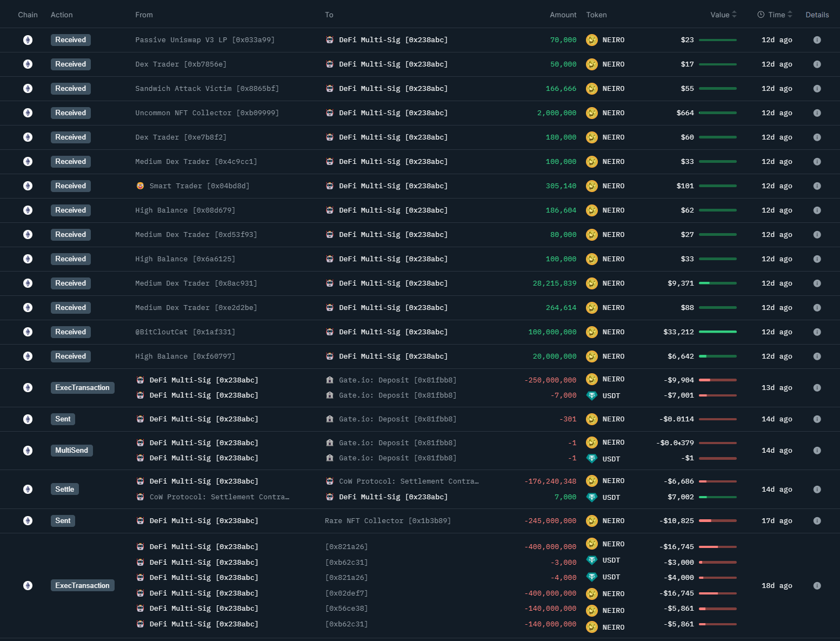This screenshot has width=840, height=641.
Task: Sort by Value column arrows
Action: [734, 15]
